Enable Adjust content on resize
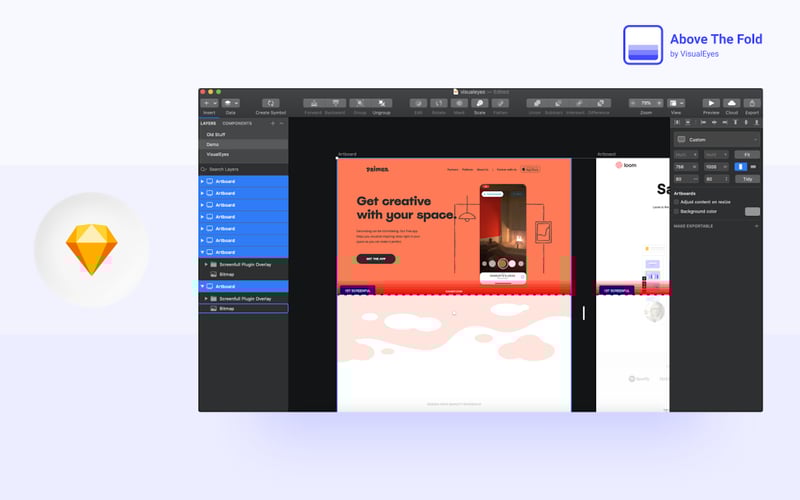 click(x=677, y=202)
